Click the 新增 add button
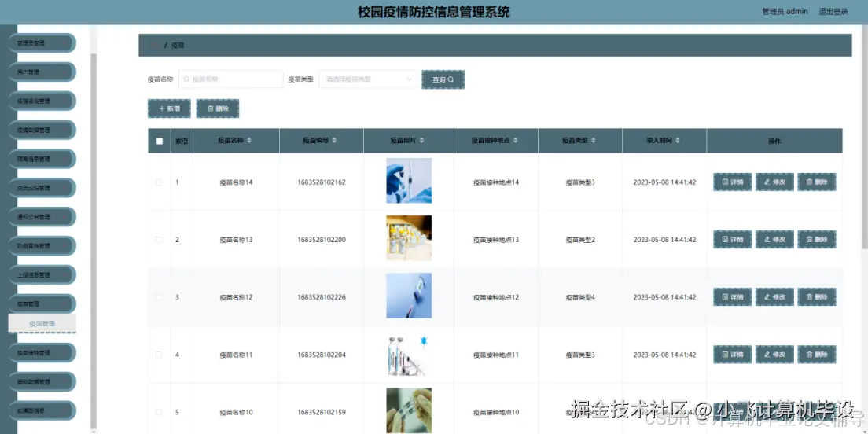Screen dimensions: 868x434 [x=169, y=108]
